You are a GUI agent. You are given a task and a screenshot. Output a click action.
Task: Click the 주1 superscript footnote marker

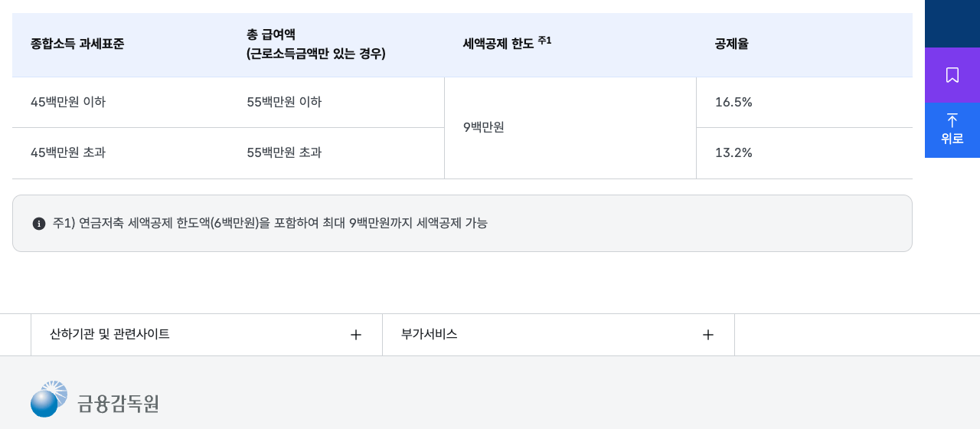tap(544, 40)
